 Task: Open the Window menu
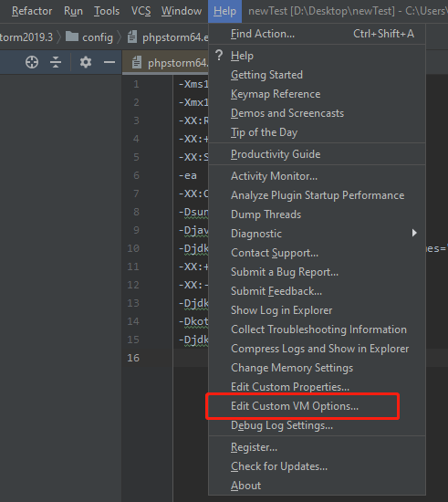[x=182, y=11]
